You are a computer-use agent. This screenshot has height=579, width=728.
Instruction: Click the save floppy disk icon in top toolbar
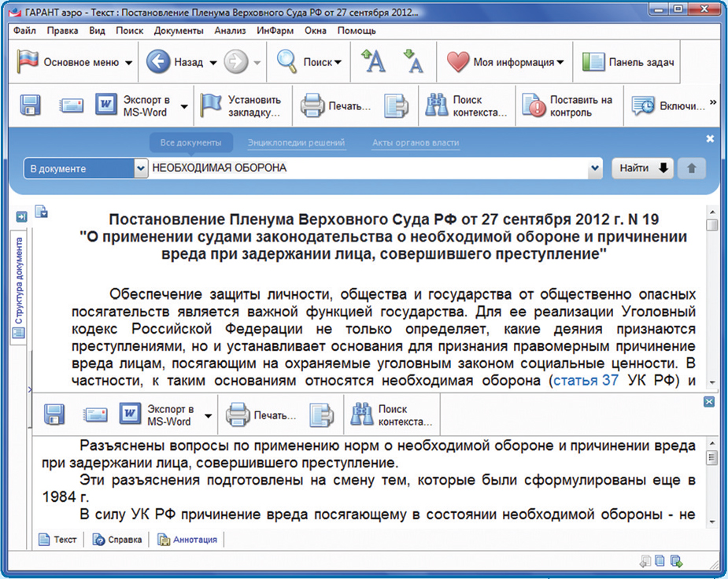(x=31, y=105)
